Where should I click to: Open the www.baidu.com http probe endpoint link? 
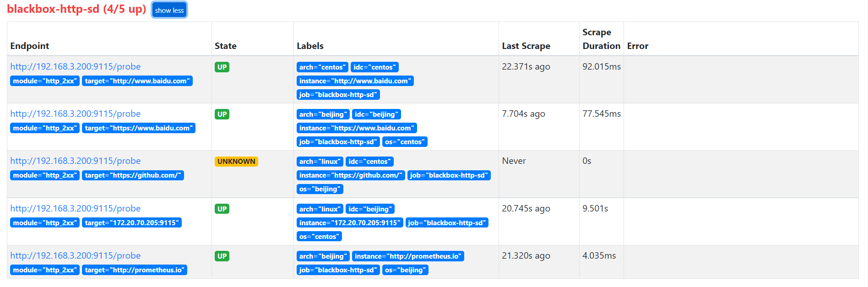(76, 66)
